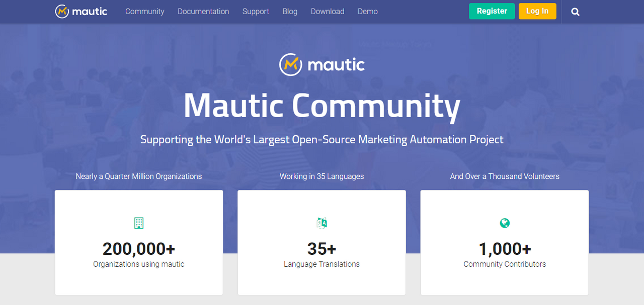Screen dimensions: 644x305
Task: Open the Demo navigation link
Action: tap(368, 11)
